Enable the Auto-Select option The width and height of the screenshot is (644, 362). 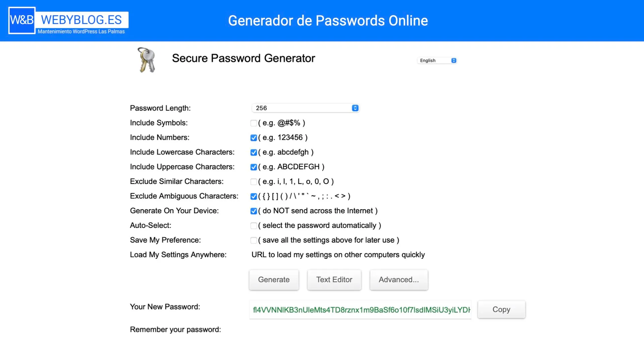coord(254,226)
